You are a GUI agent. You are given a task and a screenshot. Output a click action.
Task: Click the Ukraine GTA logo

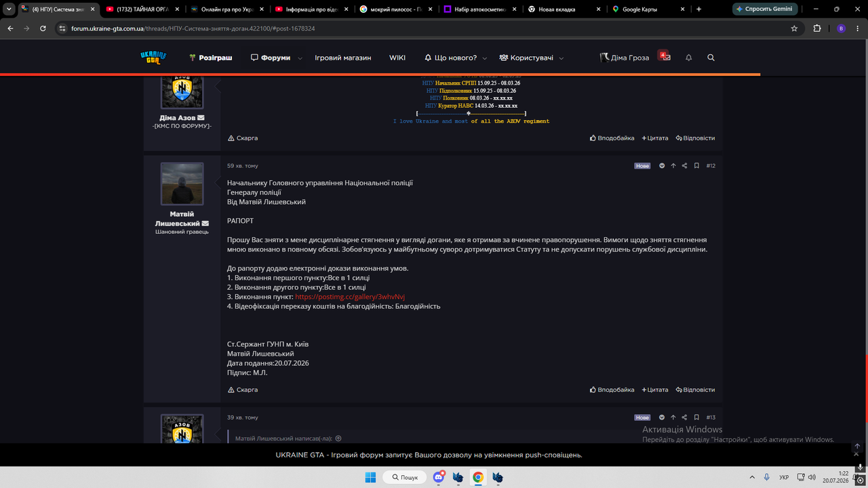tap(153, 58)
